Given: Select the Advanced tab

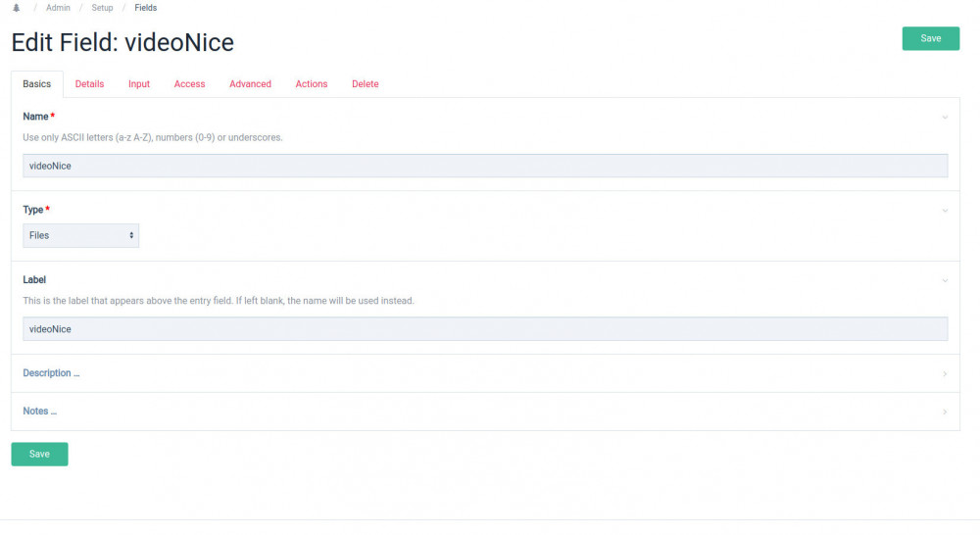Looking at the screenshot, I should 250,84.
